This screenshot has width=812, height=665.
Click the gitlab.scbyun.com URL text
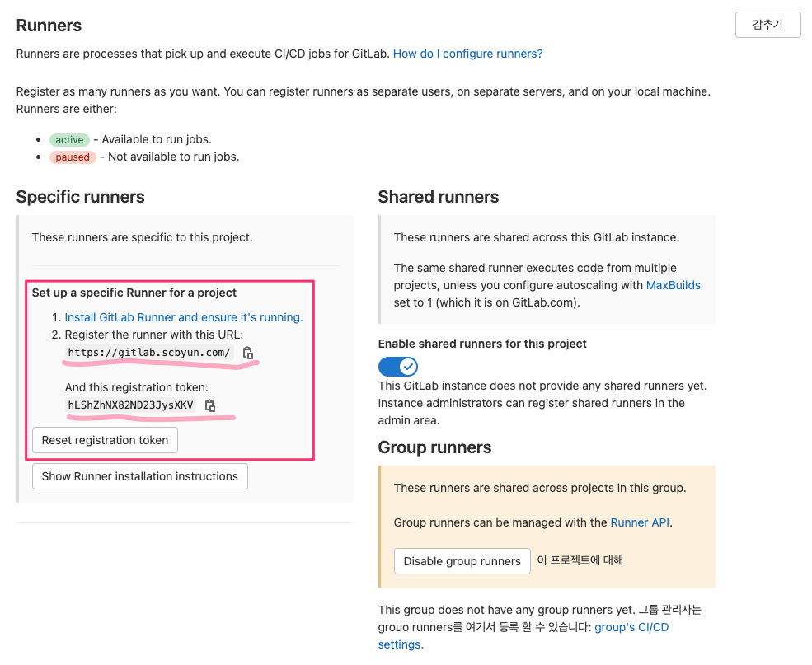(149, 353)
